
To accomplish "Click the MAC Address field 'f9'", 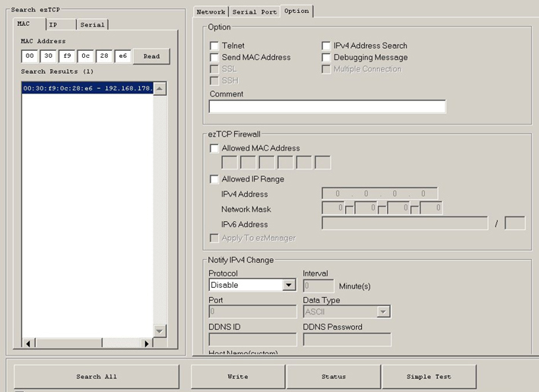I will click(x=67, y=56).
